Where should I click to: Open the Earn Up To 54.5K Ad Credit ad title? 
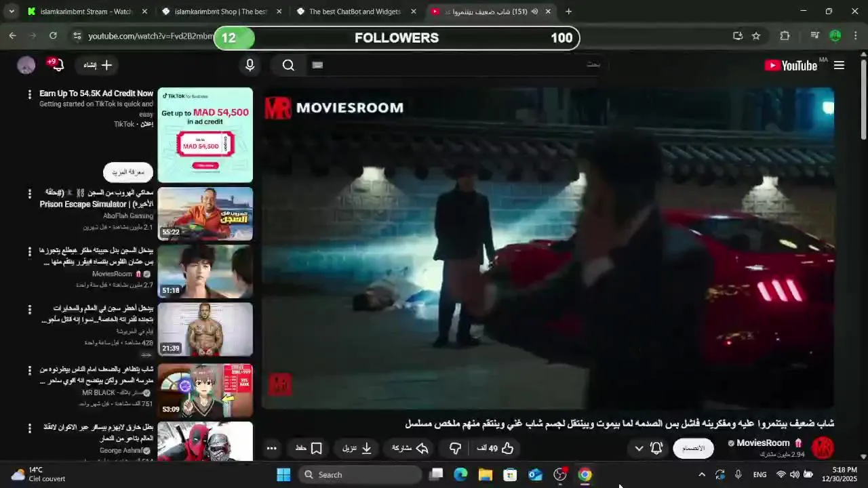tap(96, 94)
